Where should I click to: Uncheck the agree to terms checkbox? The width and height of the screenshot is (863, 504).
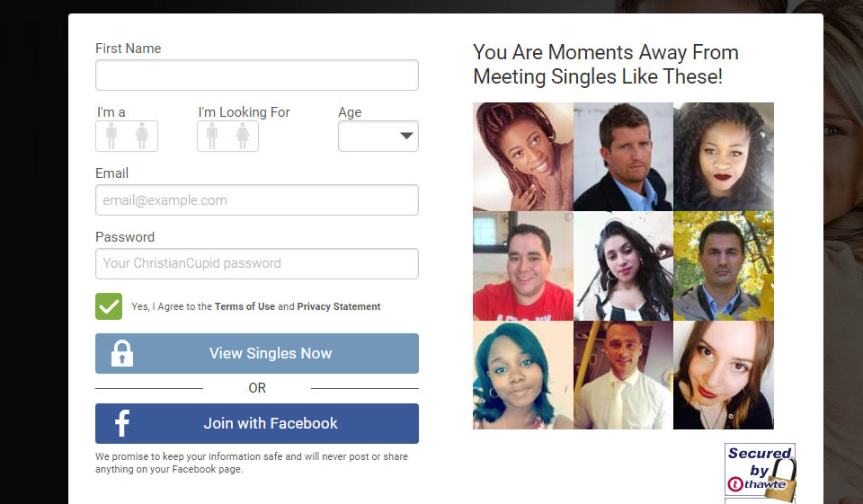[109, 306]
